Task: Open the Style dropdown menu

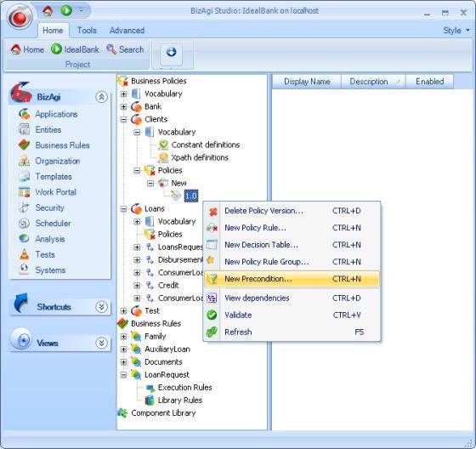Action: (x=456, y=31)
